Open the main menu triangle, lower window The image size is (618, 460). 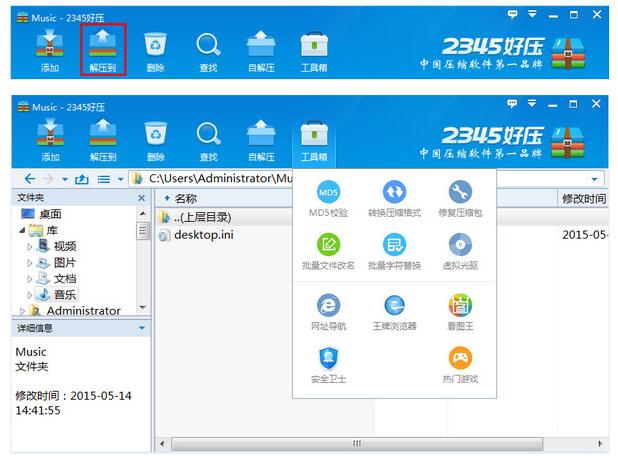tap(532, 103)
